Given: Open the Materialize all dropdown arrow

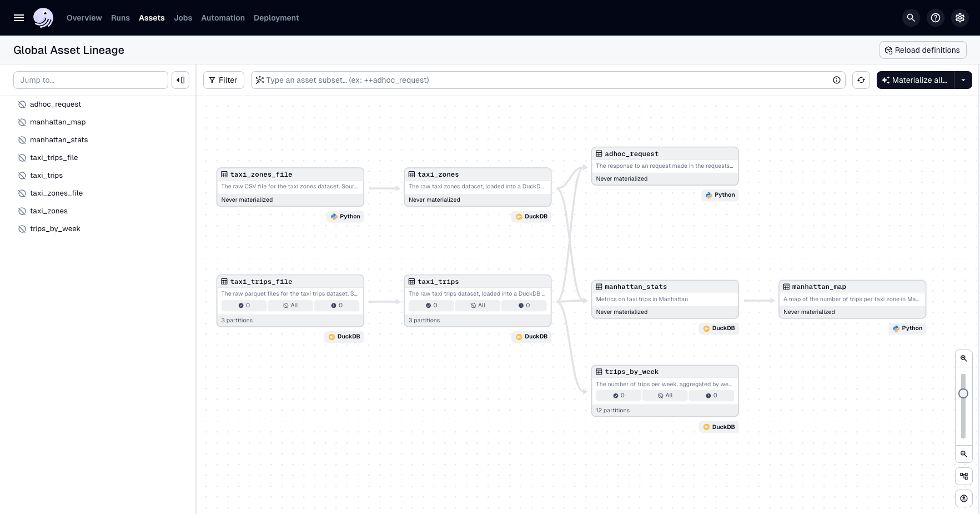Looking at the screenshot, I should (x=964, y=80).
